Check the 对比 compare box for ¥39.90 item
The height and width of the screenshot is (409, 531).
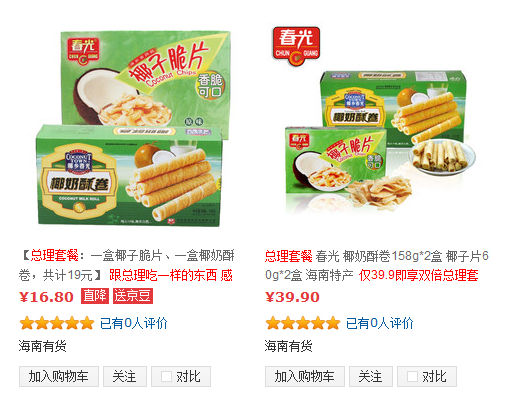point(412,376)
